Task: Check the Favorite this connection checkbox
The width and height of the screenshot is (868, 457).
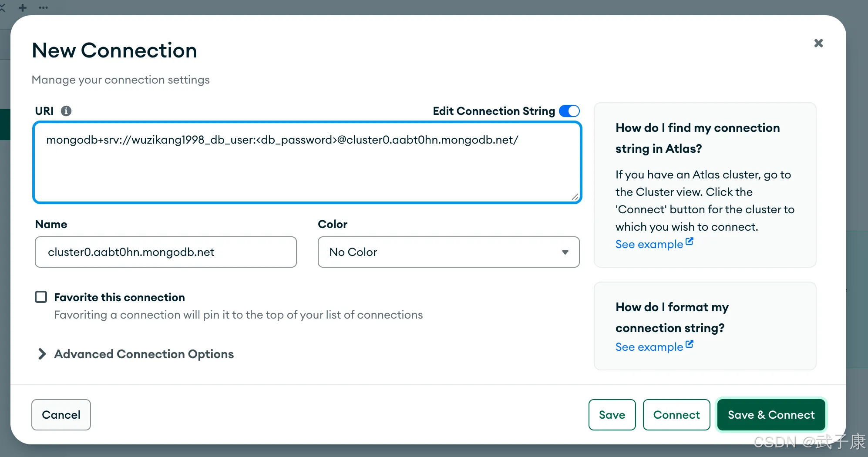Action: [x=41, y=297]
